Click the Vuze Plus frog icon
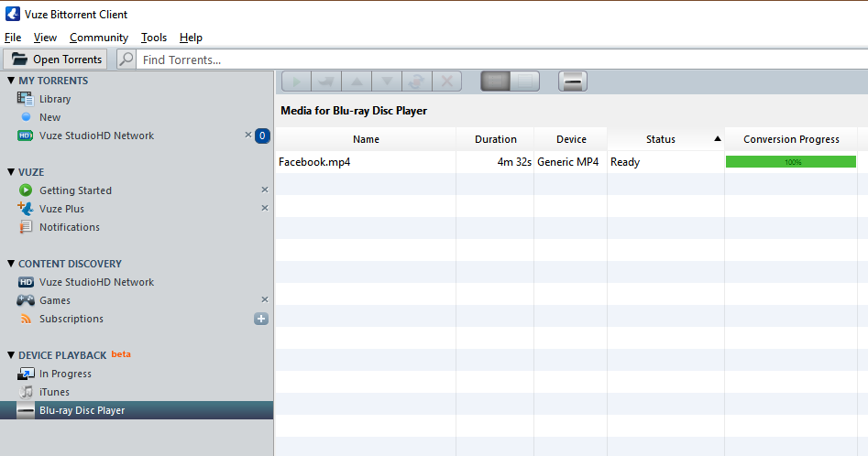 point(26,209)
